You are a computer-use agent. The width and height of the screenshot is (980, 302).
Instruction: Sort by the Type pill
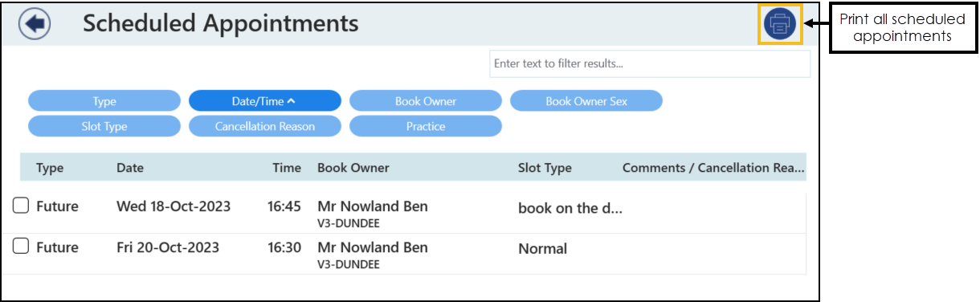(x=104, y=101)
